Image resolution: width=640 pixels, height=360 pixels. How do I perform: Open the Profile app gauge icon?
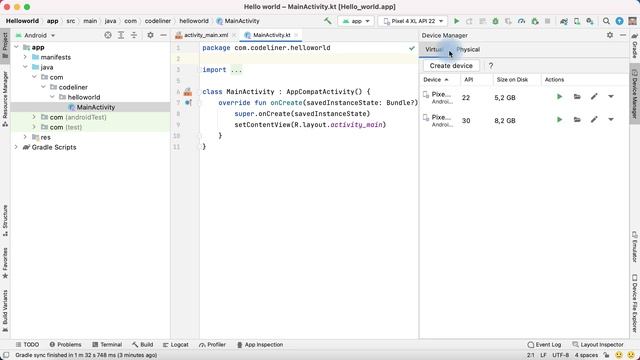[521, 21]
